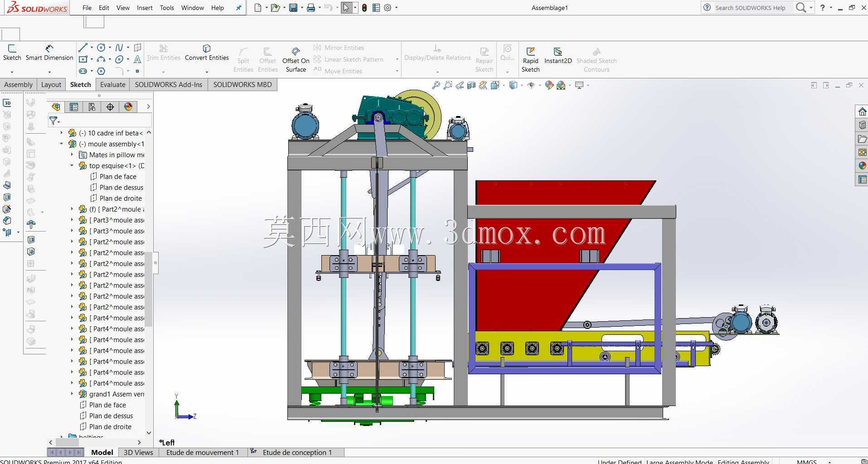
Task: Select Plan de droite at tree bottom
Action: click(x=110, y=427)
